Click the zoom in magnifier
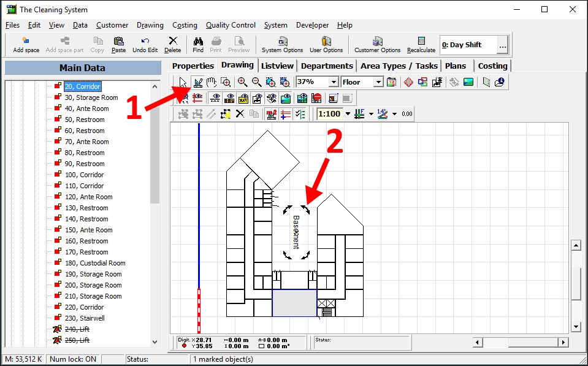 pyautogui.click(x=243, y=82)
